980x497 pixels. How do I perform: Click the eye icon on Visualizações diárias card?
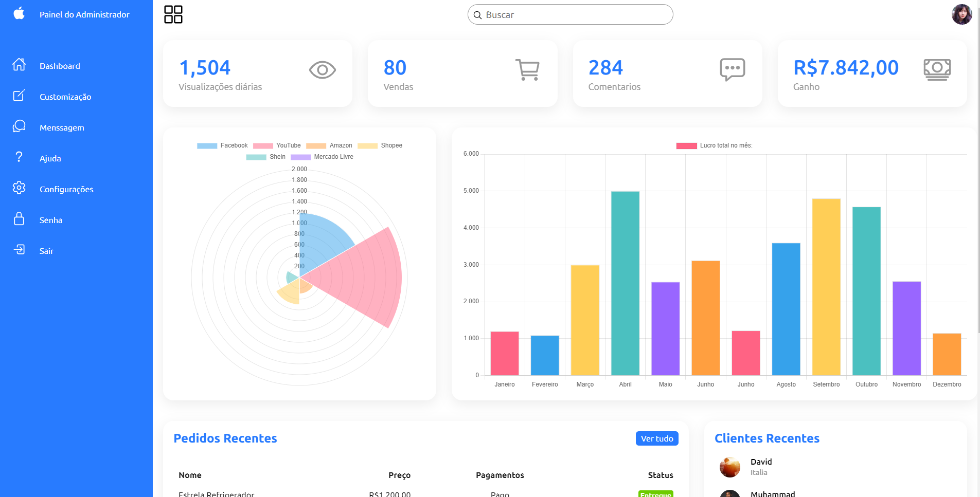tap(322, 69)
